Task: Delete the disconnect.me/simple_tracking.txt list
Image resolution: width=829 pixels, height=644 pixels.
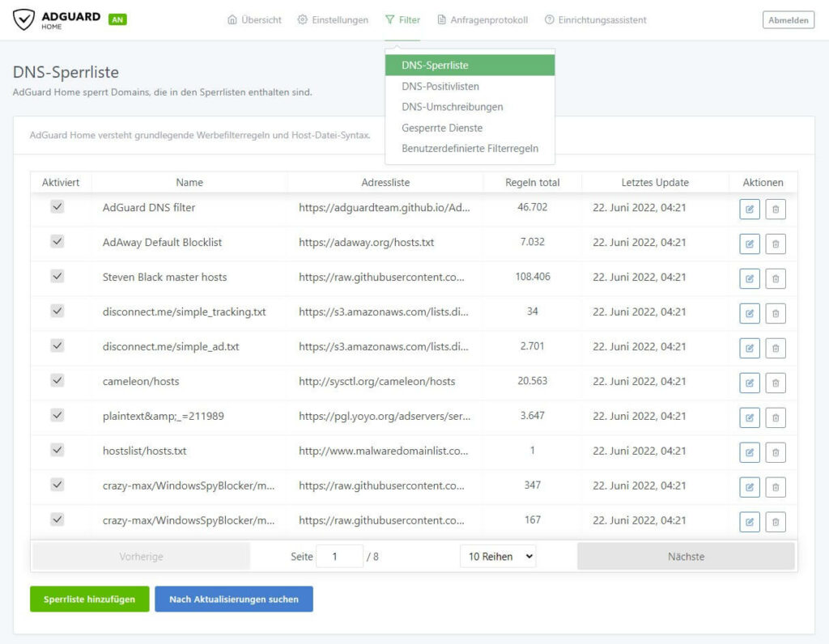Action: [775, 313]
